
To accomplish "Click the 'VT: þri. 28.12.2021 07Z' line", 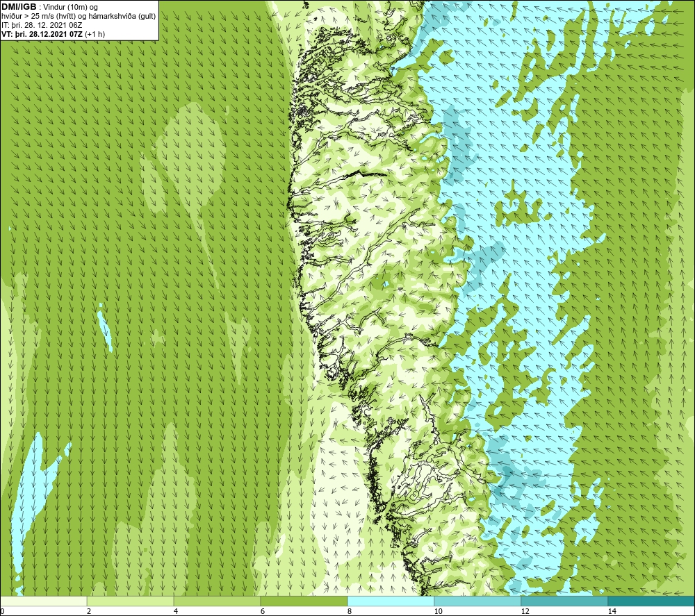I will click(x=54, y=34).
